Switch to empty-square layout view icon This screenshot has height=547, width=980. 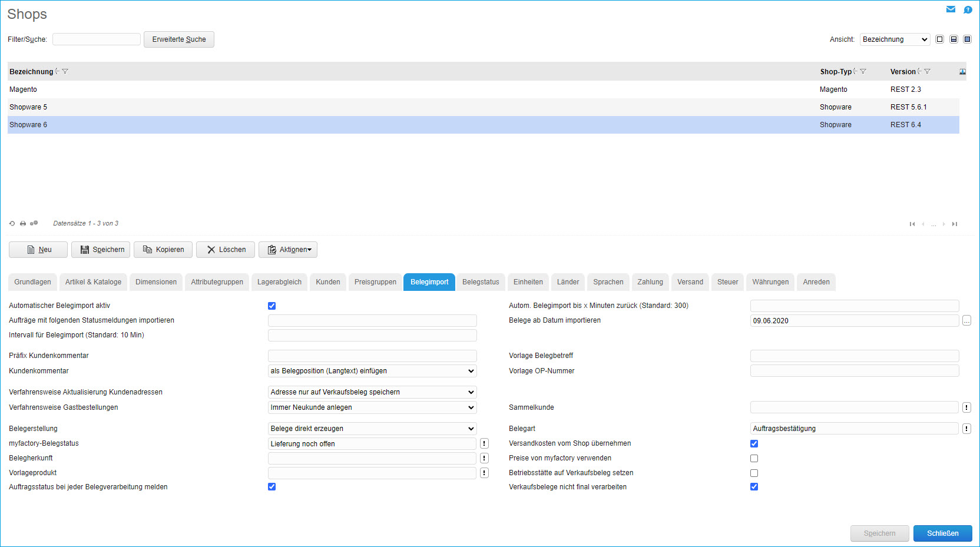pyautogui.click(x=940, y=39)
